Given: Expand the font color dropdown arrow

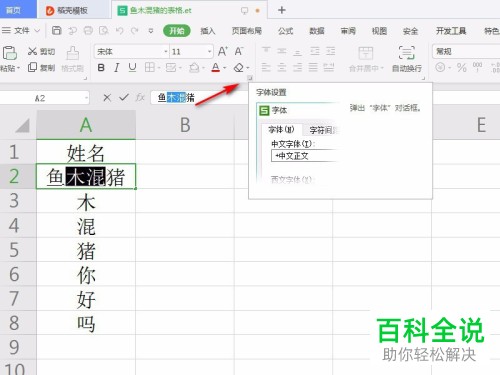Looking at the screenshot, I should (x=225, y=68).
